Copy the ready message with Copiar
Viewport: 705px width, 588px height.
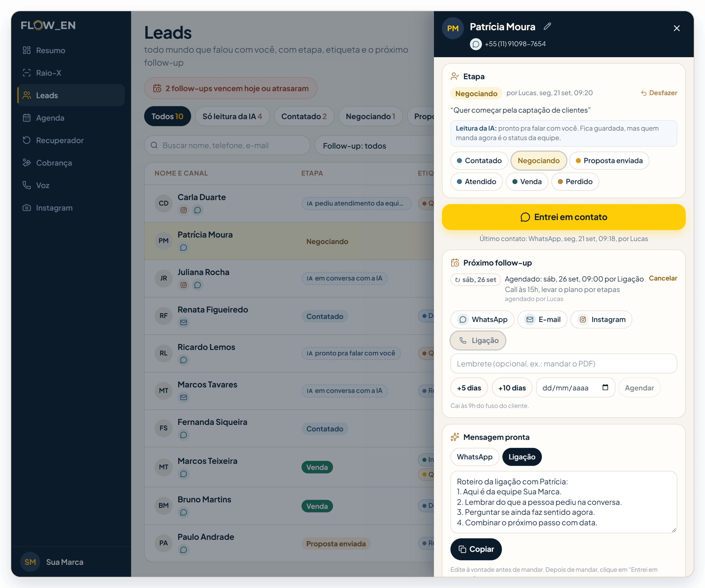[x=476, y=549]
